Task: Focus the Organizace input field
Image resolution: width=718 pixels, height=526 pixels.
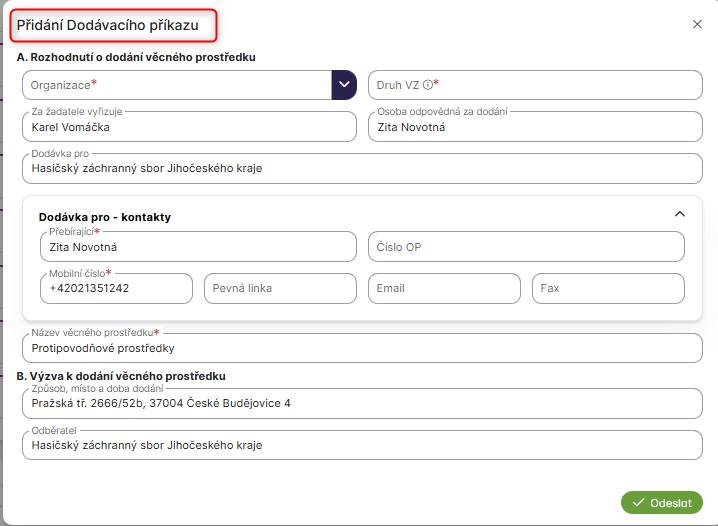Action: [x=176, y=85]
